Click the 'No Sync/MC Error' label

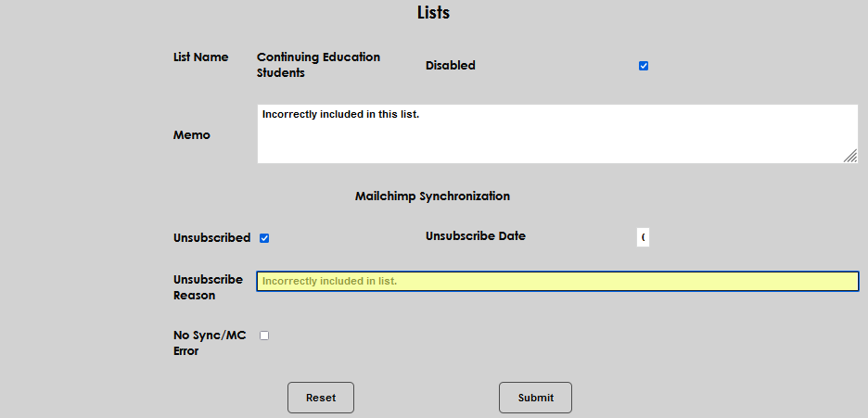[x=210, y=343]
